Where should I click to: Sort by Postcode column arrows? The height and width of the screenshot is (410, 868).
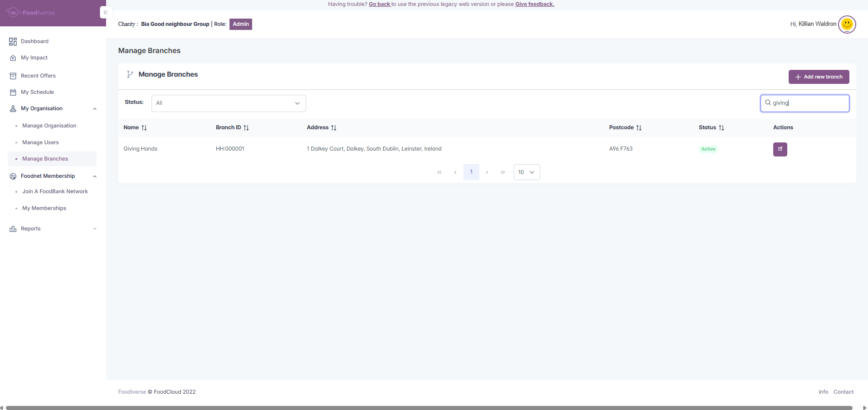[639, 128]
